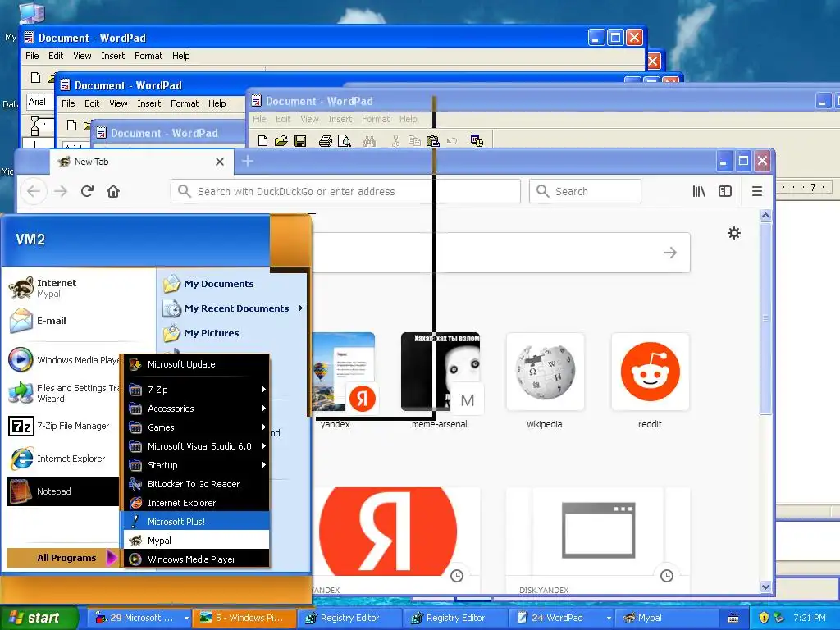Launch Notepad from Start menu
Image resolution: width=840 pixels, height=630 pixels.
[x=62, y=491]
